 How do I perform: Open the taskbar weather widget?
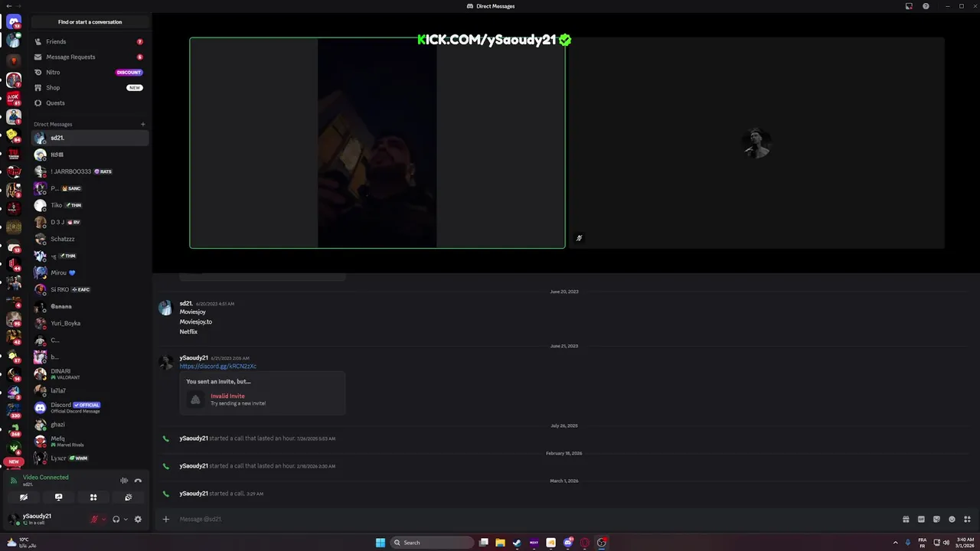point(21,543)
